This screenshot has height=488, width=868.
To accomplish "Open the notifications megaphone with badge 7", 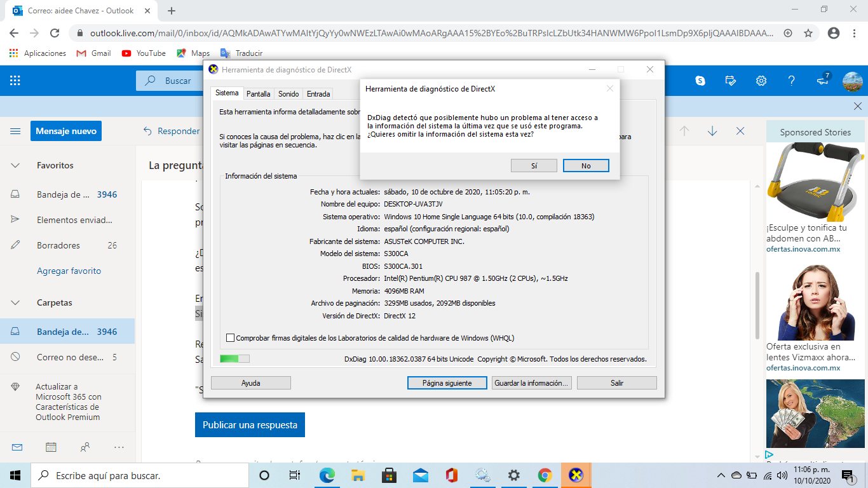I will click(822, 81).
